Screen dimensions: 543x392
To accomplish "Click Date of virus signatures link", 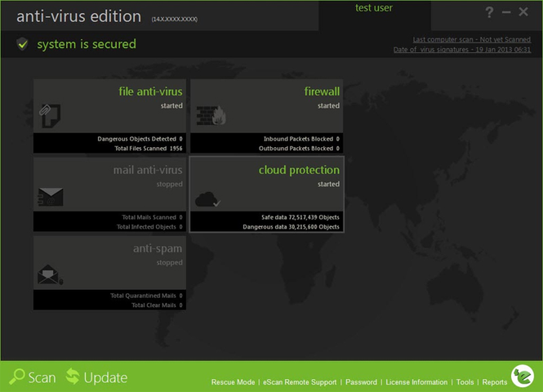I will [x=462, y=50].
